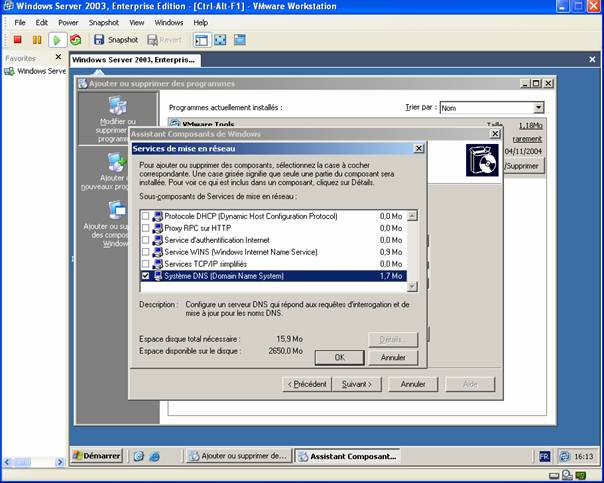Click the Snapshot toolbar button
The width and height of the screenshot is (604, 483).
pos(116,40)
